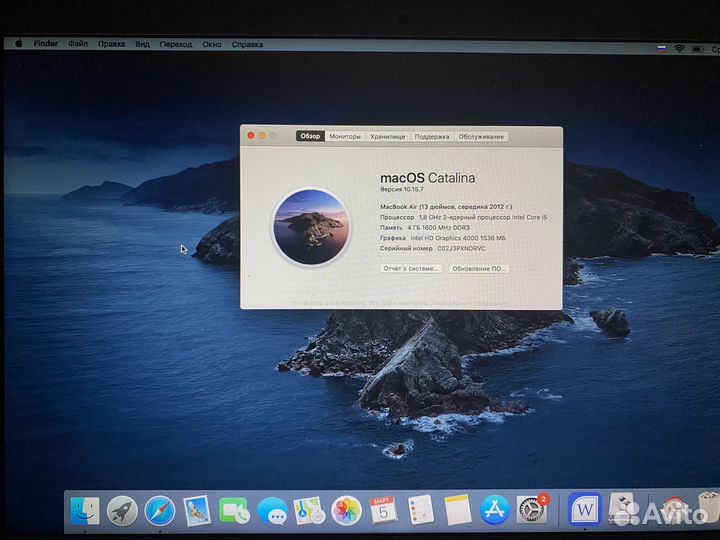720x540 pixels.
Task: Switch to the Мониторы tab
Action: pyautogui.click(x=345, y=136)
